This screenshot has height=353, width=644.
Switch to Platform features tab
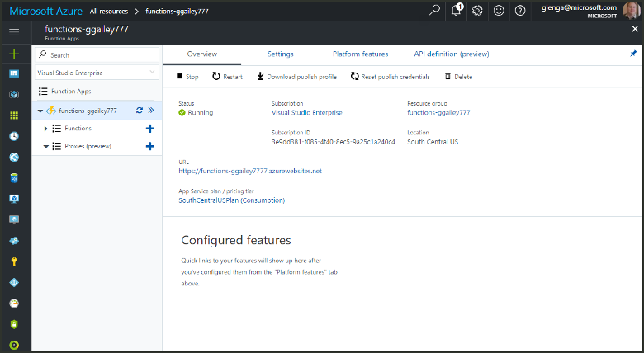coord(360,54)
